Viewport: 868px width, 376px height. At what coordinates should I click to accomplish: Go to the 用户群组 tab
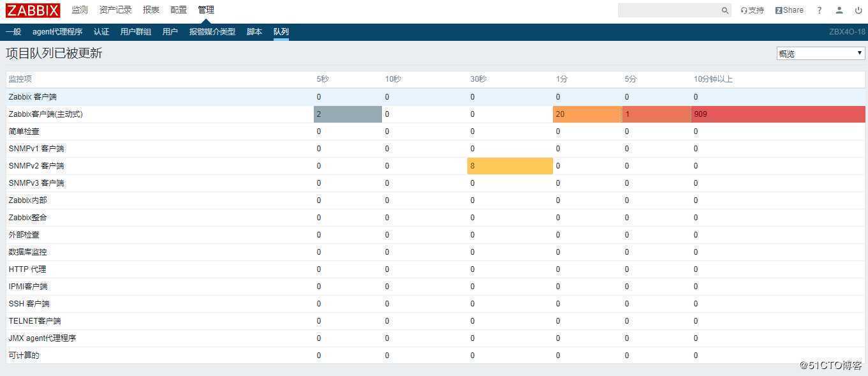coord(136,32)
